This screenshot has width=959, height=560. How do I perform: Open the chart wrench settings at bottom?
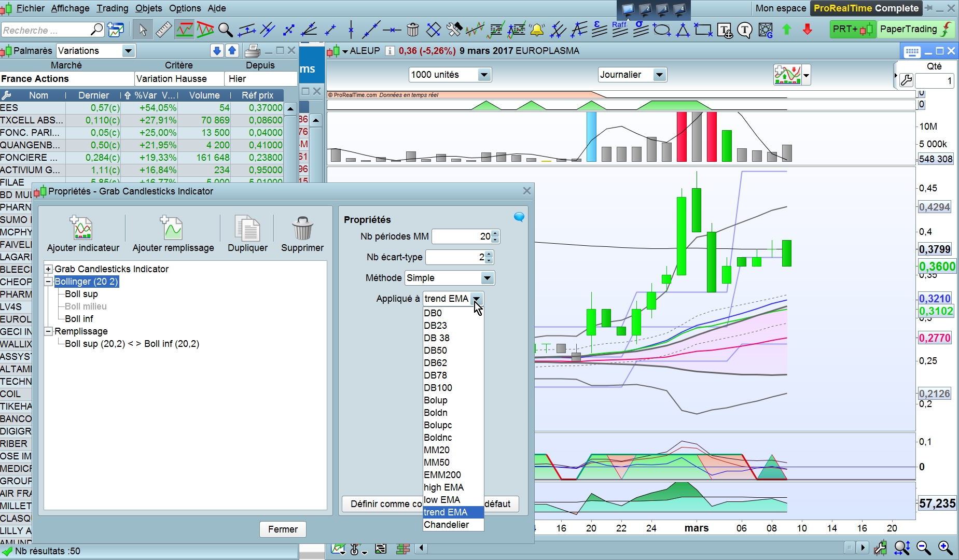[880, 548]
